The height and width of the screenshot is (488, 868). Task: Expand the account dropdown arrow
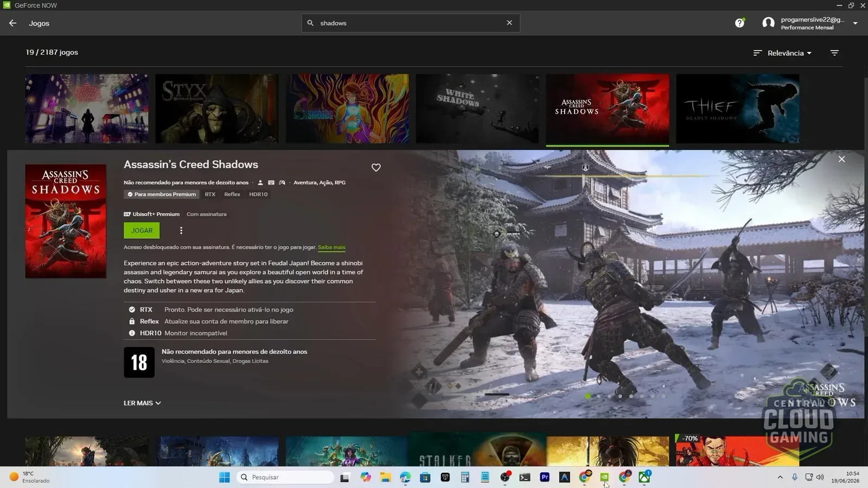pos(855,23)
